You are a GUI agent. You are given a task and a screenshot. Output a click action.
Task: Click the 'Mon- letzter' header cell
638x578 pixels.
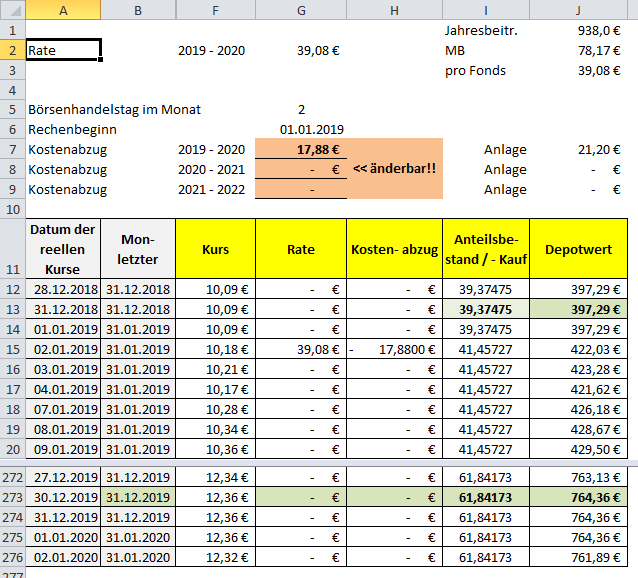(138, 249)
